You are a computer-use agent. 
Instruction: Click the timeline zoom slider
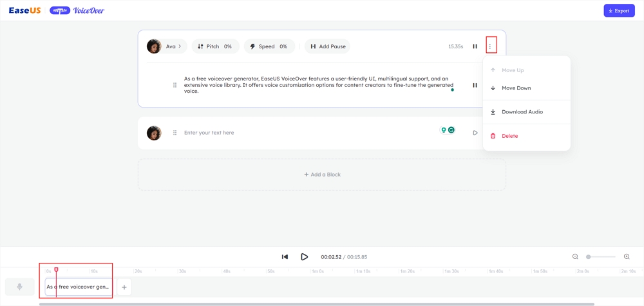tap(601, 256)
